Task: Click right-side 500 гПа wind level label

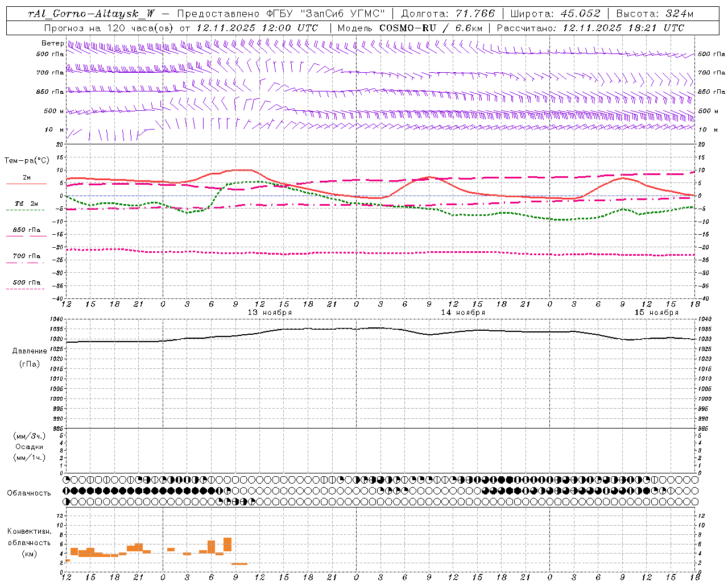Action: 712,54
